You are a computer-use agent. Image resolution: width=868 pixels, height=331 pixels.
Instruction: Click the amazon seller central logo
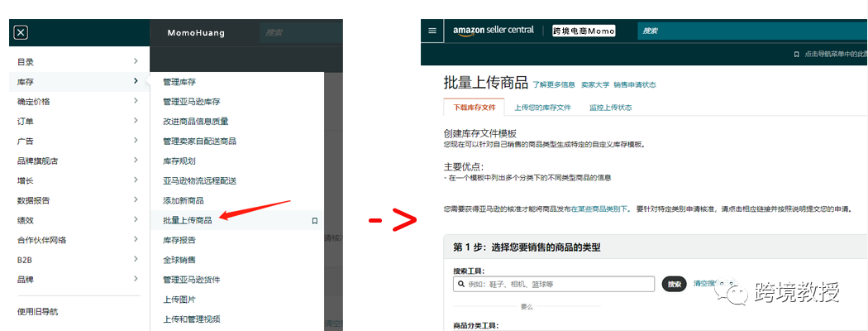point(494,31)
